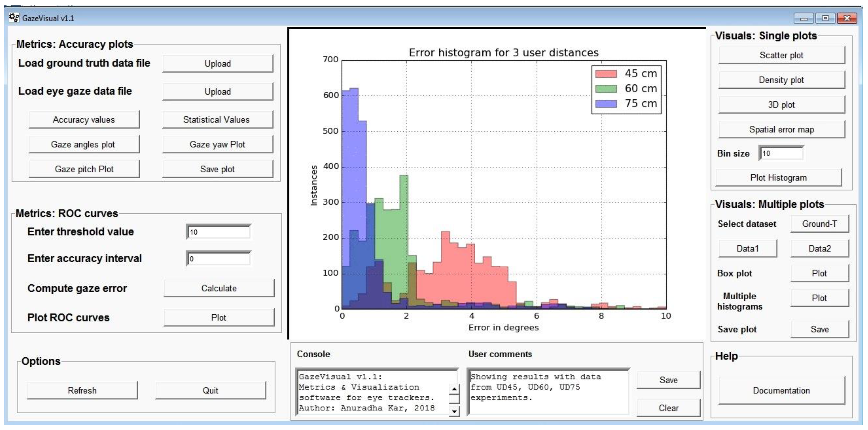
Task: Click the GazeVisual gear icon in title bar
Action: tap(14, 18)
